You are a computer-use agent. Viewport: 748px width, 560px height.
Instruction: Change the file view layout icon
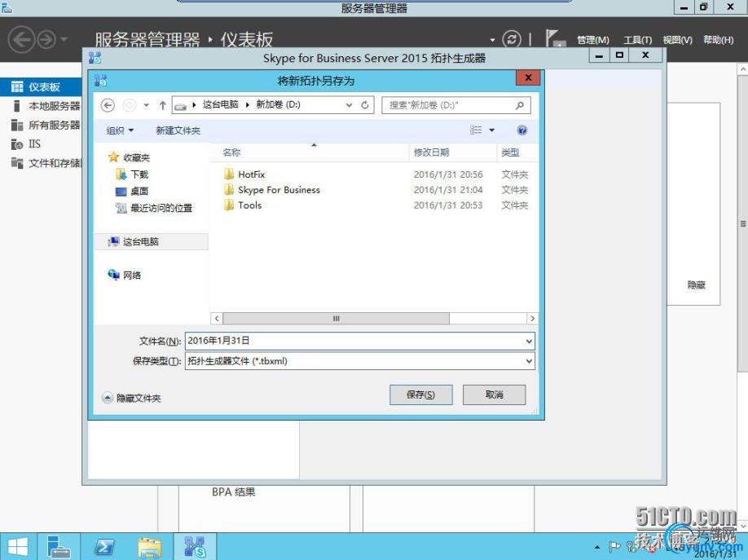(476, 130)
